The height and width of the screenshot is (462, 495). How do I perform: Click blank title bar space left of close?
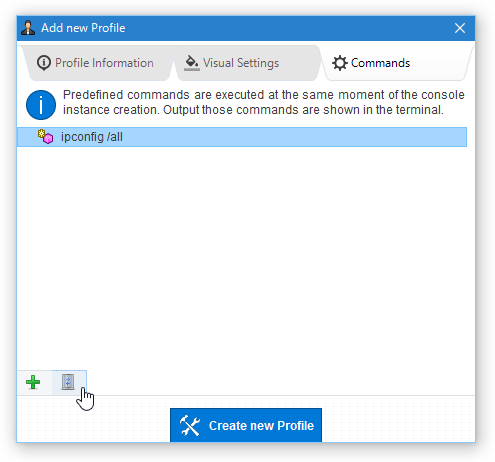point(287,28)
